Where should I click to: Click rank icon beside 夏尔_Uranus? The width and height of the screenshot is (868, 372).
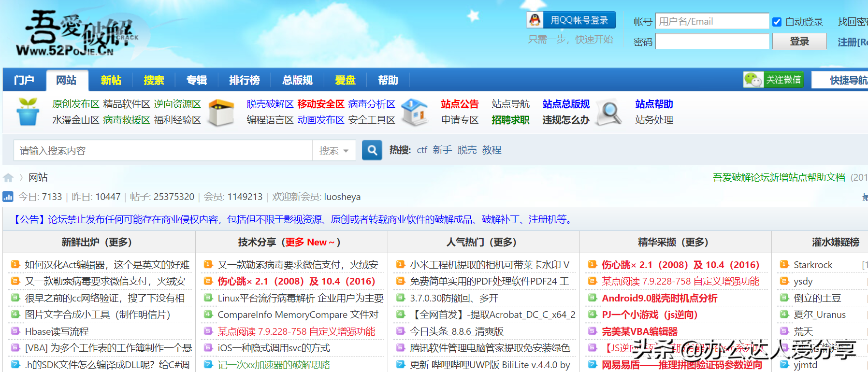tap(784, 315)
